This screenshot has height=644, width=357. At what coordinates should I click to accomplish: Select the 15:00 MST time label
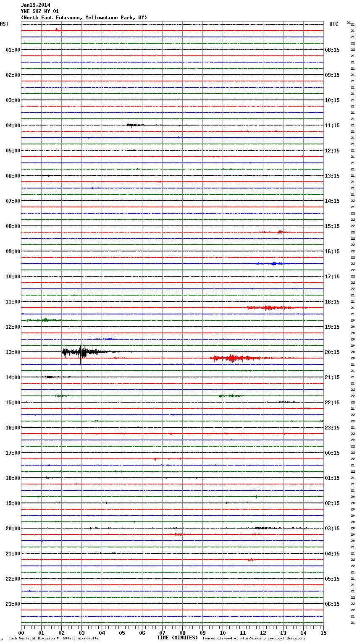click(13, 403)
